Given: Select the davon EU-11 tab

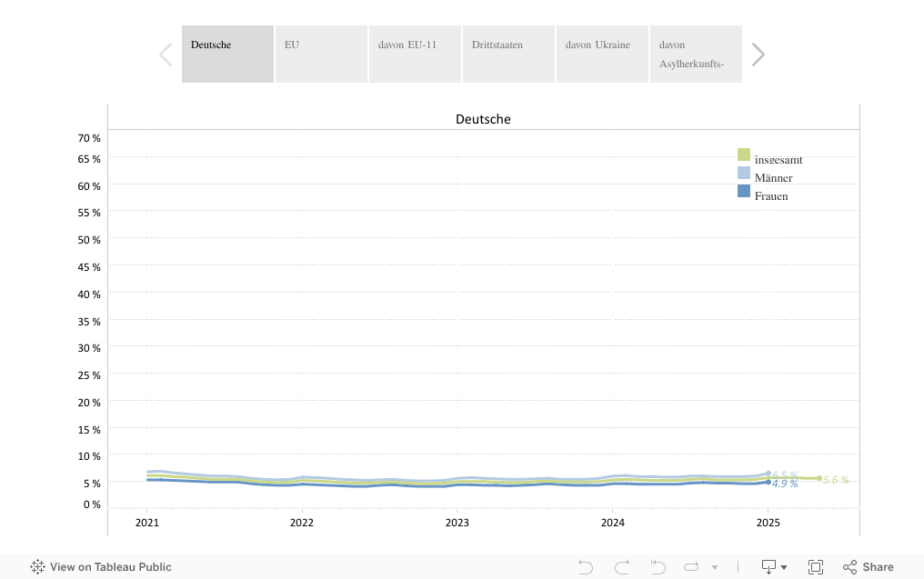Looking at the screenshot, I should (x=415, y=54).
